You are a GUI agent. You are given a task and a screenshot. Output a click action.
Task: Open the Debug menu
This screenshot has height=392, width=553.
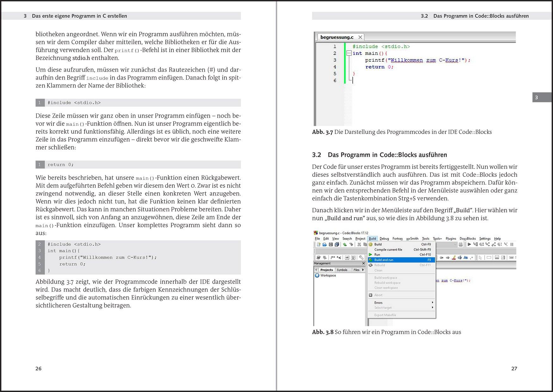[x=384, y=239]
